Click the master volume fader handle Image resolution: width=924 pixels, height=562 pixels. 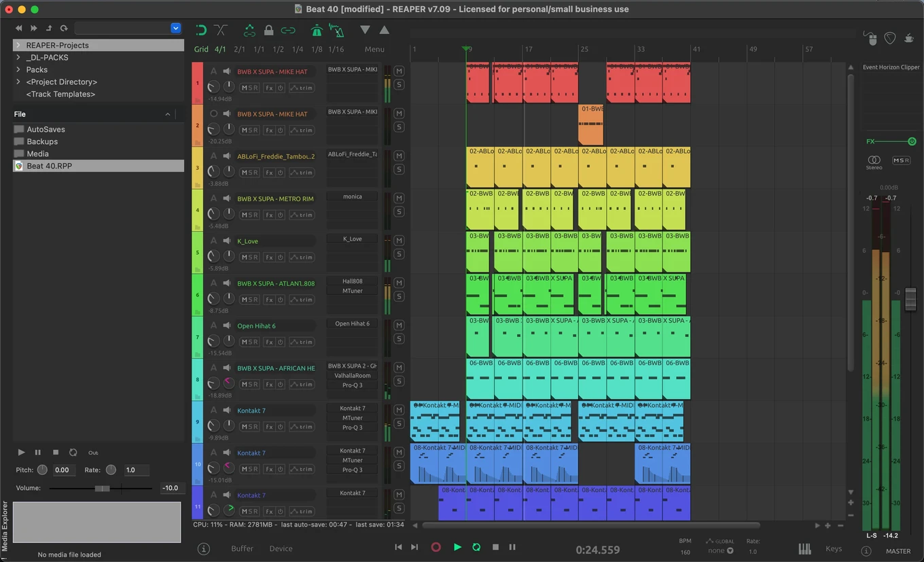click(911, 299)
